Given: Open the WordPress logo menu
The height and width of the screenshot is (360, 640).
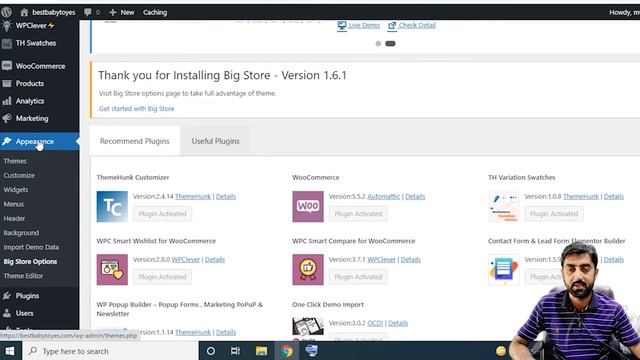Looking at the screenshot, I should [x=6, y=12].
